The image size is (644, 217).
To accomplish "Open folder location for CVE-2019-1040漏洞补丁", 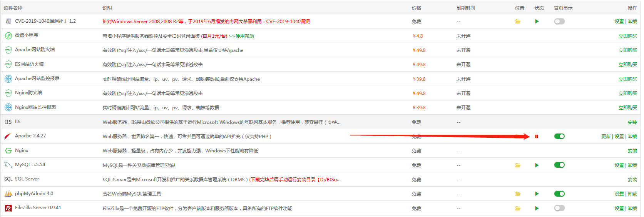I will 518,22.
